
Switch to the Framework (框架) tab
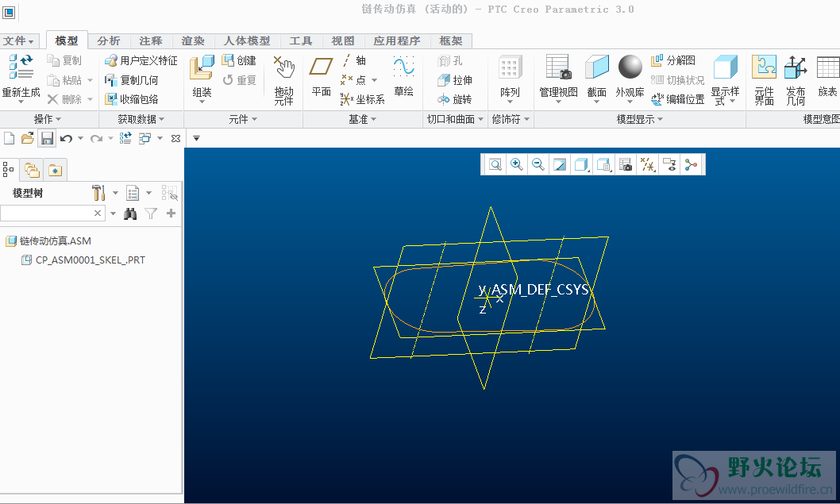(450, 40)
